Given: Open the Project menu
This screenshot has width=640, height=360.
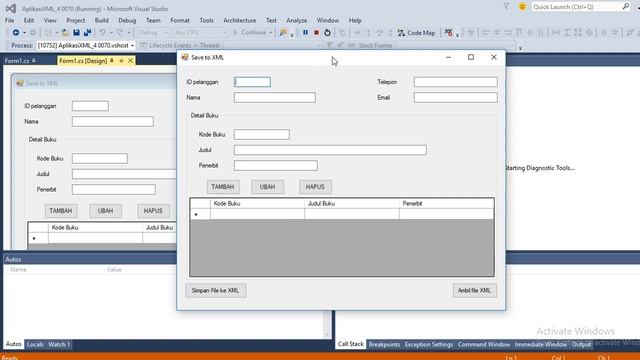Looking at the screenshot, I should 76,20.
